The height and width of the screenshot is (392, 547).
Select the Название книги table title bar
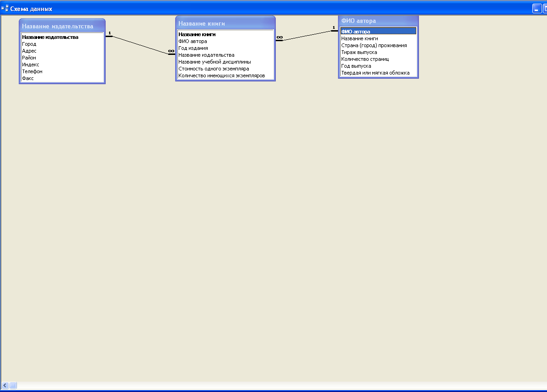tap(225, 23)
